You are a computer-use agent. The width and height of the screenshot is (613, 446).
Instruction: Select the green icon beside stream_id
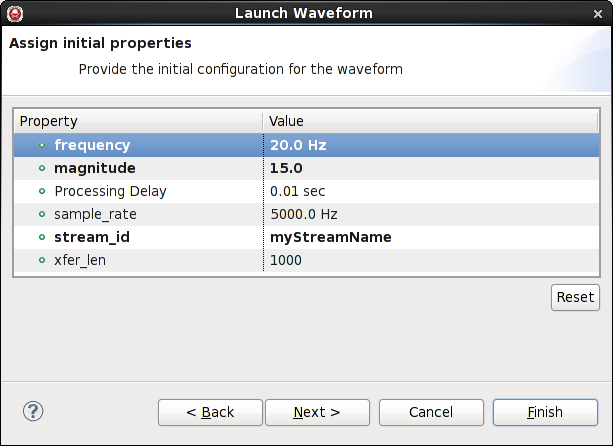(x=42, y=237)
